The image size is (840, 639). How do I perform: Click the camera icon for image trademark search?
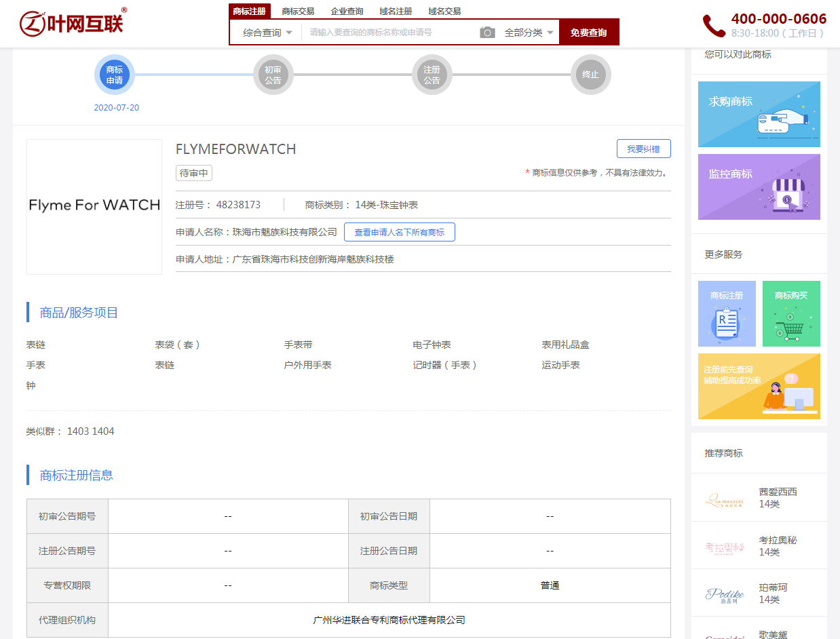(487, 32)
